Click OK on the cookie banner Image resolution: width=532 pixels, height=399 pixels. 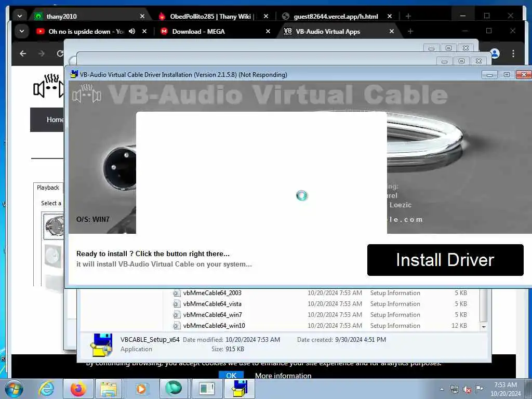pos(231,375)
